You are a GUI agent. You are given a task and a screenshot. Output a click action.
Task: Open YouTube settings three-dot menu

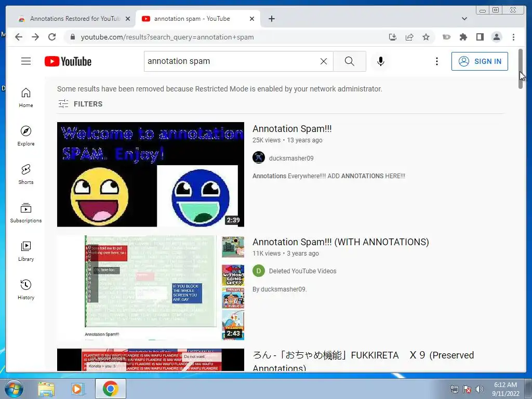point(436,61)
